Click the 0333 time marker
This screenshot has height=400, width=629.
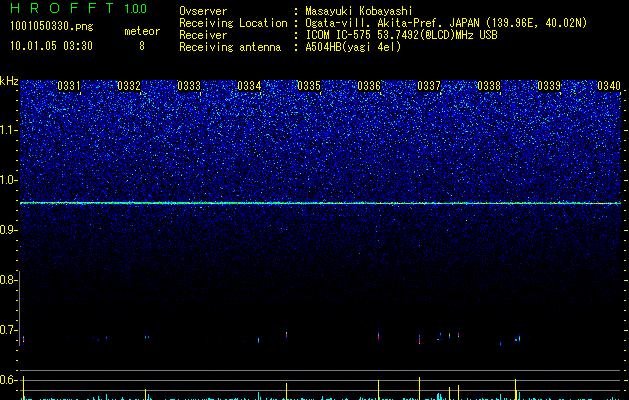click(189, 86)
